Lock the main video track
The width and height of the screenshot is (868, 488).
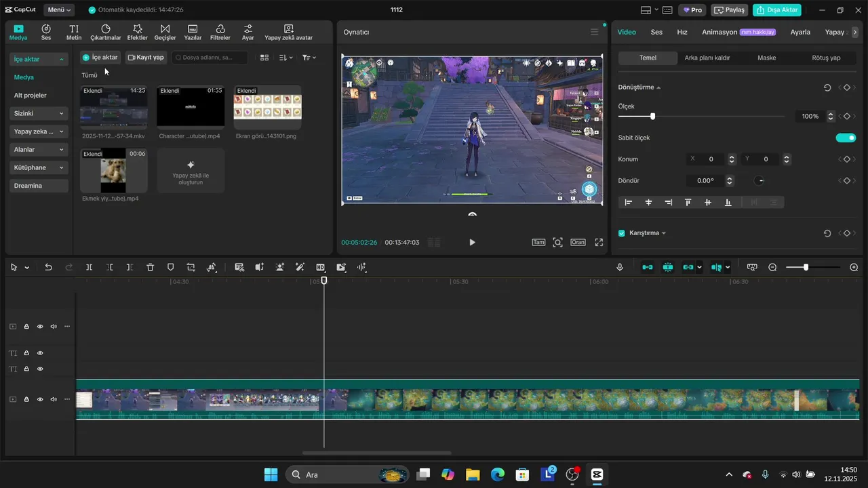[26, 400]
